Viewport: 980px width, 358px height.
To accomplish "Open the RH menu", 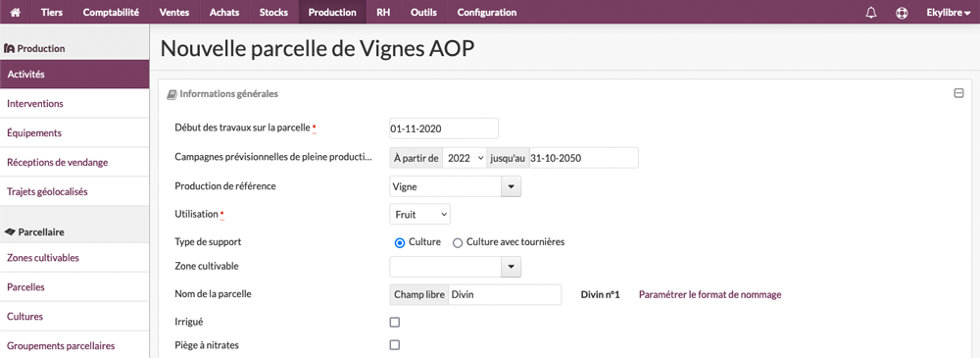I will 383,12.
